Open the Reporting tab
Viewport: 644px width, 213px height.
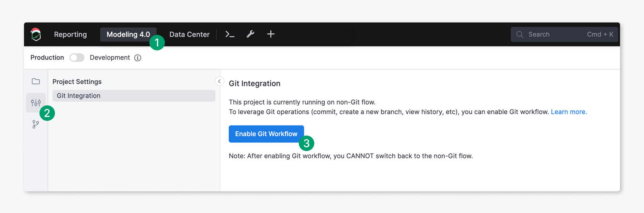coord(70,34)
